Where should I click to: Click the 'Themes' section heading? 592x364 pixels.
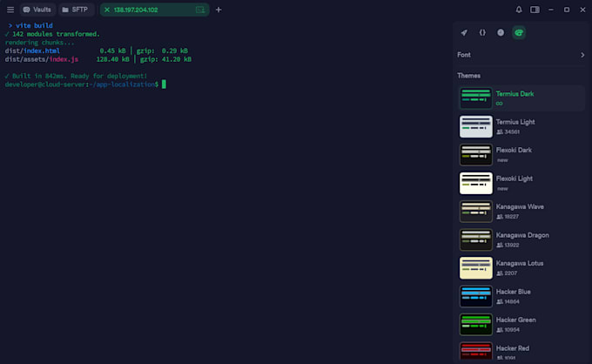468,76
